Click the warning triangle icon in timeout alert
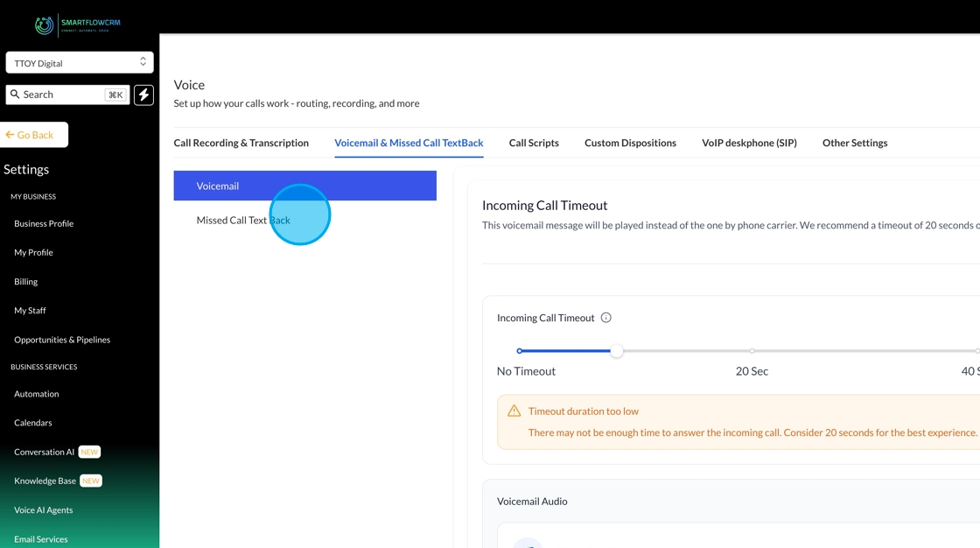Viewport: 980px width, 548px height. [514, 411]
